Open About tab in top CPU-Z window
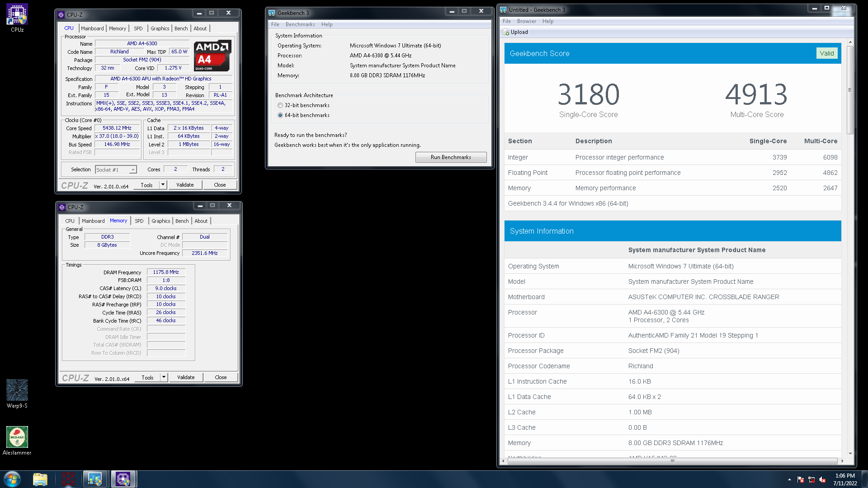 [200, 28]
